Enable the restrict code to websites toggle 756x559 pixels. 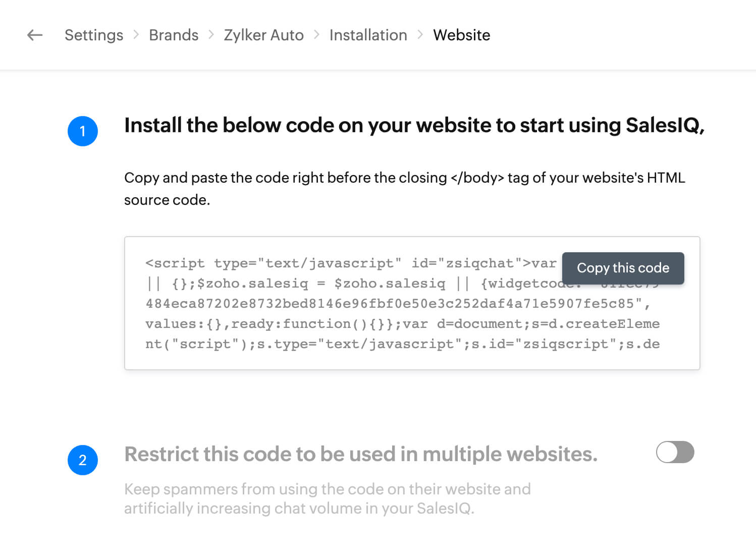tap(675, 452)
